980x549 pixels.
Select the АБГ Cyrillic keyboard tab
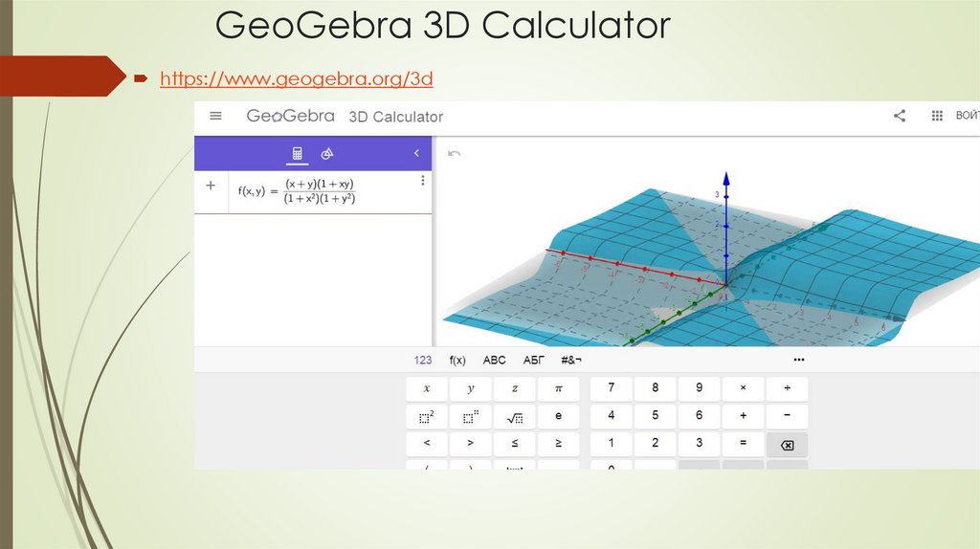[534, 360]
